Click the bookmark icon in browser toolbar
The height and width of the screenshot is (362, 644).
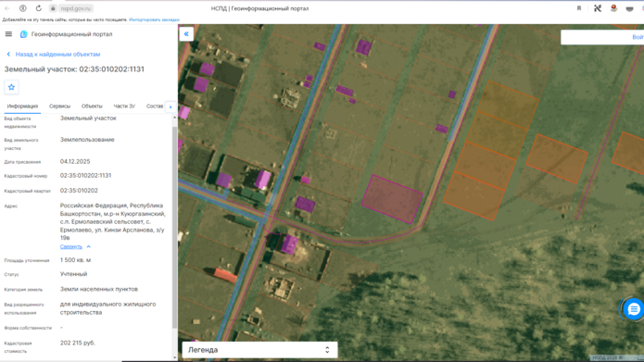click(579, 8)
